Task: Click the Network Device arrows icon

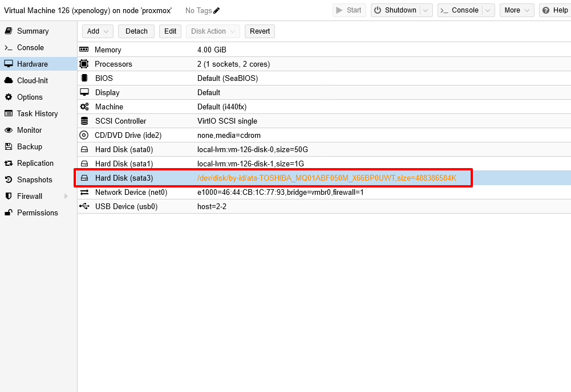Action: (x=84, y=193)
